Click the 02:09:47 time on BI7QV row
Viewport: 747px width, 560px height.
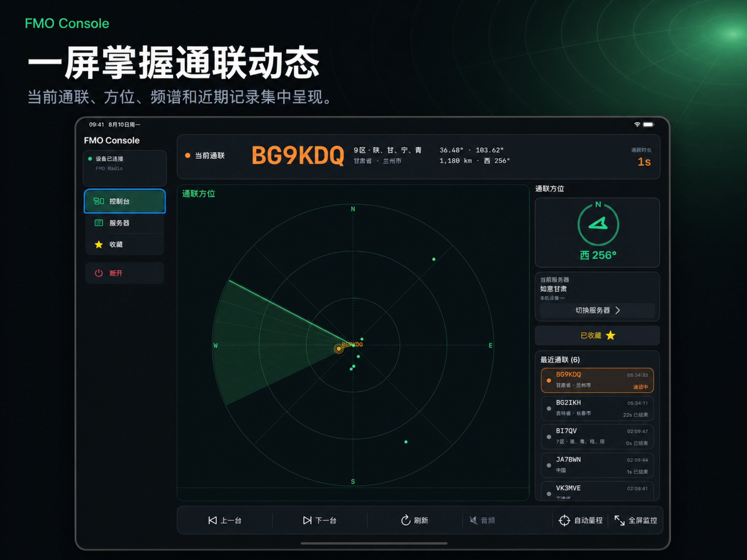pyautogui.click(x=637, y=431)
